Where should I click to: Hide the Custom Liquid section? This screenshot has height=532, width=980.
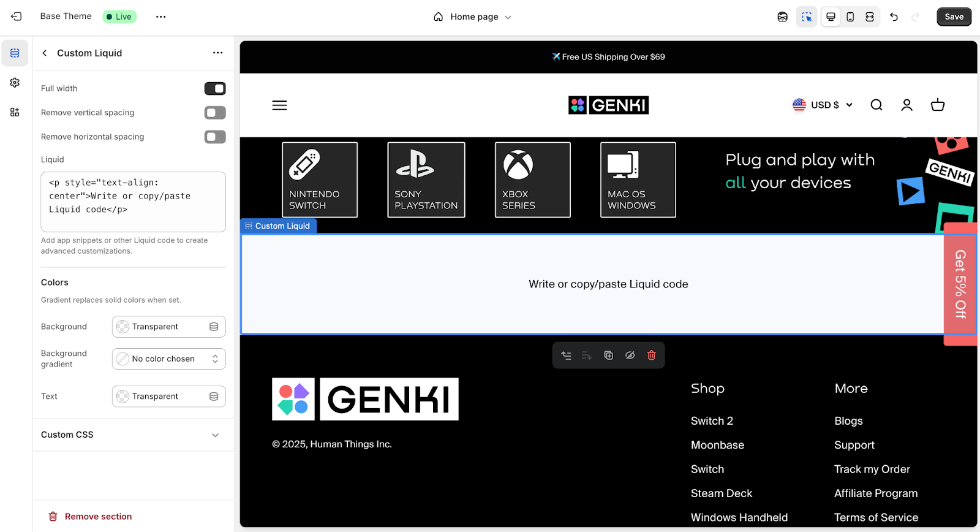(x=630, y=355)
